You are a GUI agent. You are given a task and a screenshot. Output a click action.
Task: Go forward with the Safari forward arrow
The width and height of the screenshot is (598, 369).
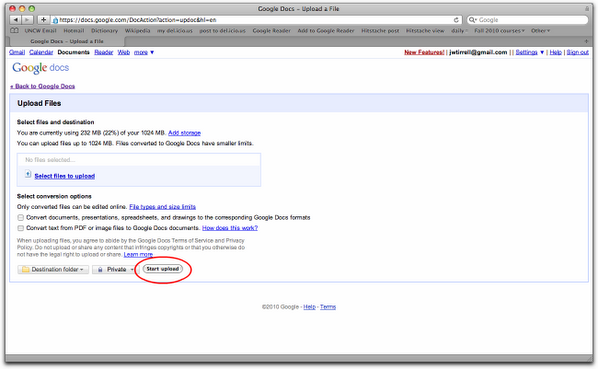(27, 19)
